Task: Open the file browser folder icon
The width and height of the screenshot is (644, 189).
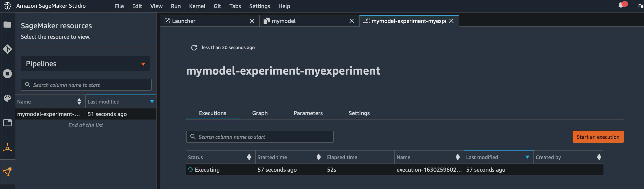Action: pyautogui.click(x=7, y=25)
